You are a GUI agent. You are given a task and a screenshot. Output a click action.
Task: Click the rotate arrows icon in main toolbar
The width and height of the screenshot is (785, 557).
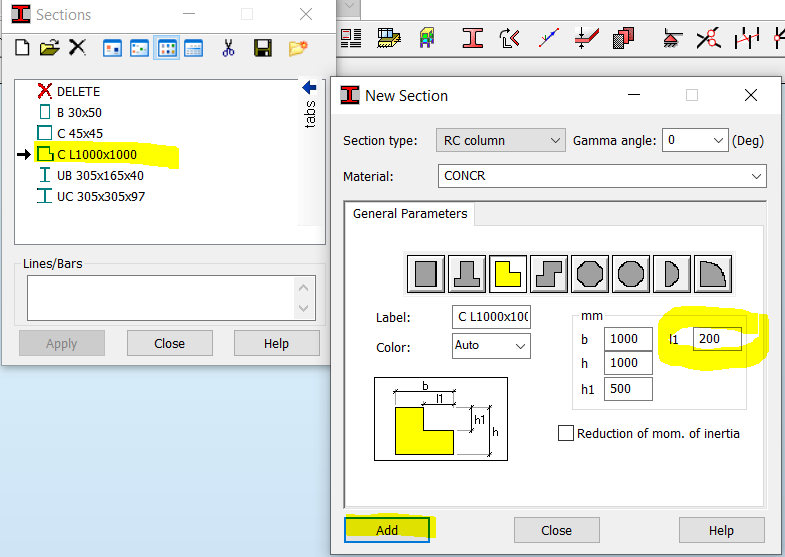tap(510, 38)
